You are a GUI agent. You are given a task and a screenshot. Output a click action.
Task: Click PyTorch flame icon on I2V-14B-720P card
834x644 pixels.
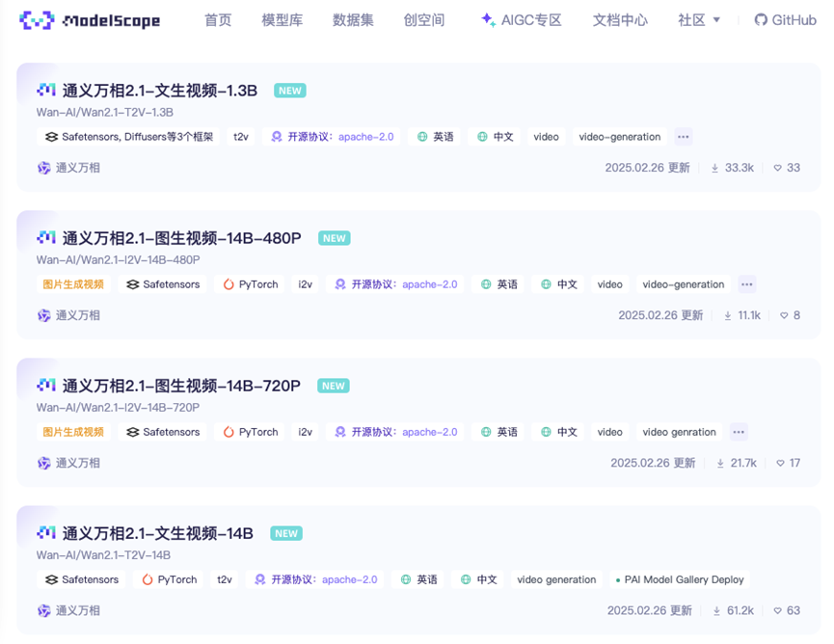coord(229,432)
